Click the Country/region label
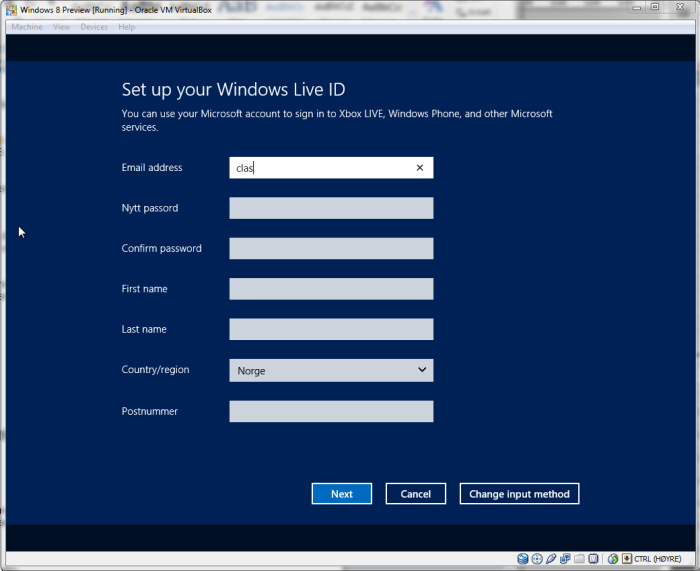This screenshot has height=571, width=700. tap(155, 370)
